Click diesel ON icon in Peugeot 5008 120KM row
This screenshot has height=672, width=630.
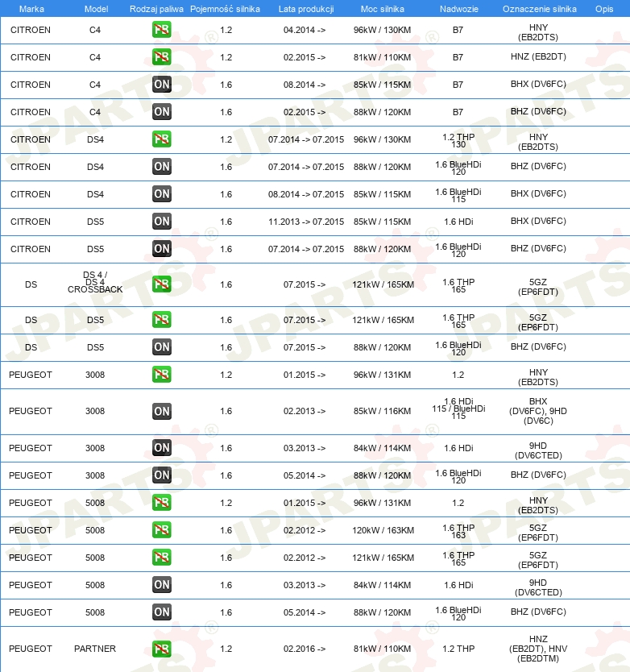pyautogui.click(x=162, y=612)
